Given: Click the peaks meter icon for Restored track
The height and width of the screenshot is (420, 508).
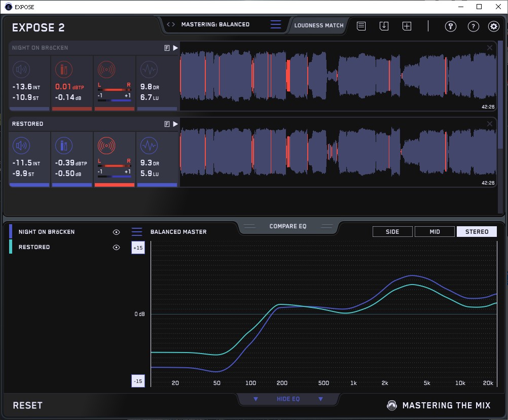Looking at the screenshot, I should [64, 146].
